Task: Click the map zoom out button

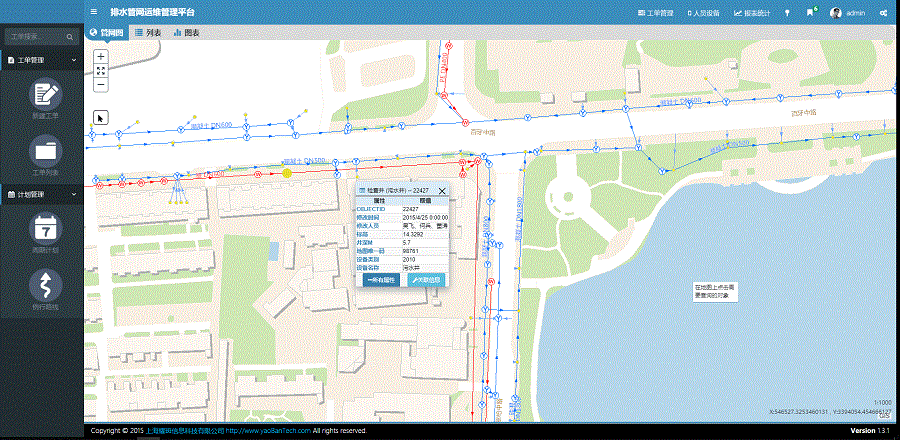Action: click(101, 85)
